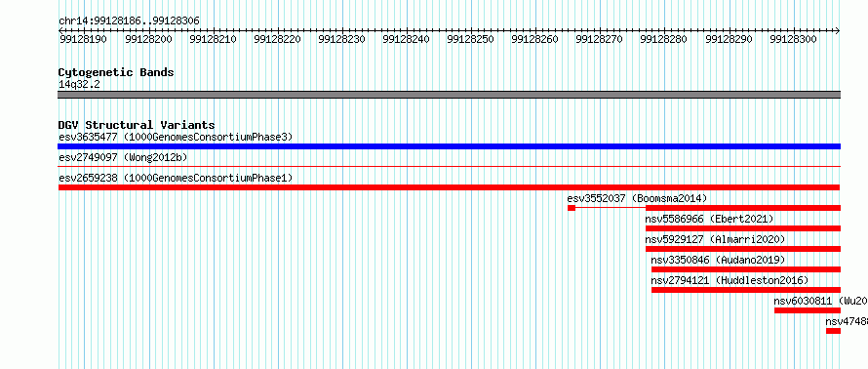Select the 14q32.2 band label

[x=79, y=85]
